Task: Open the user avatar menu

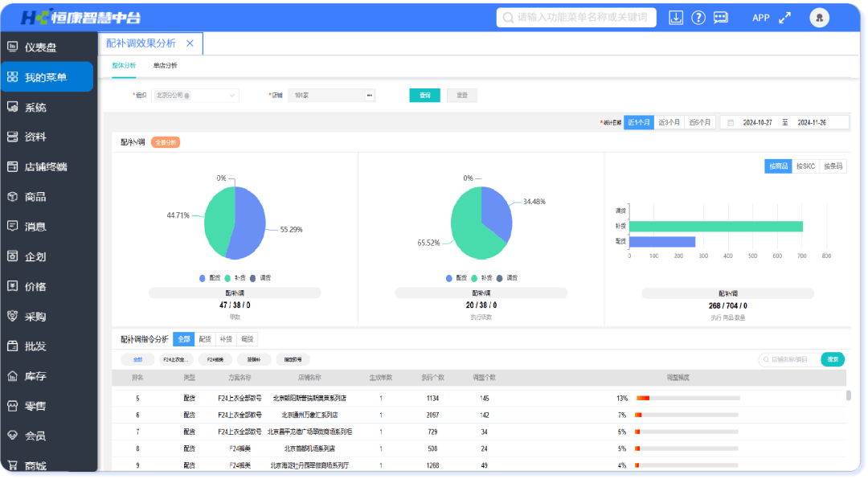Action: (819, 18)
